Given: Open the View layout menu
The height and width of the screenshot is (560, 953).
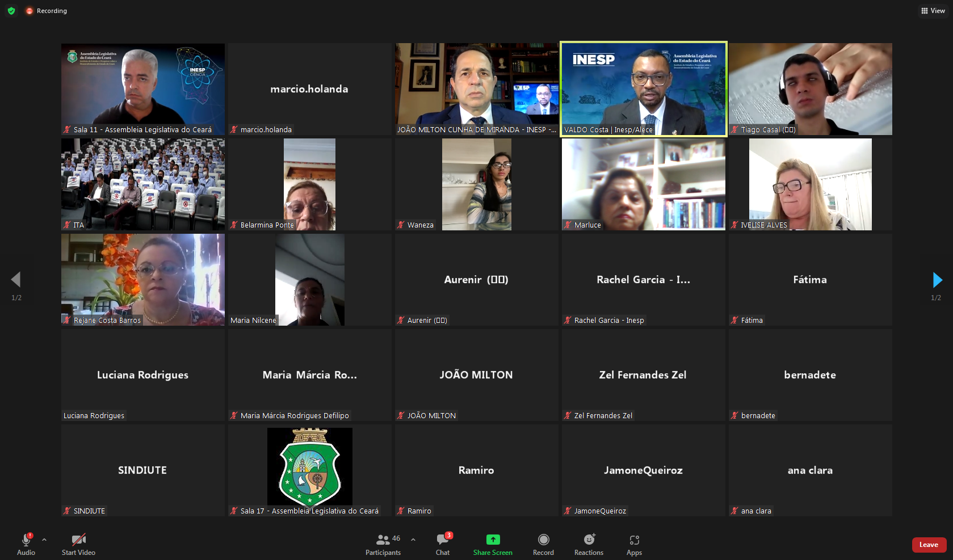Looking at the screenshot, I should [x=933, y=11].
